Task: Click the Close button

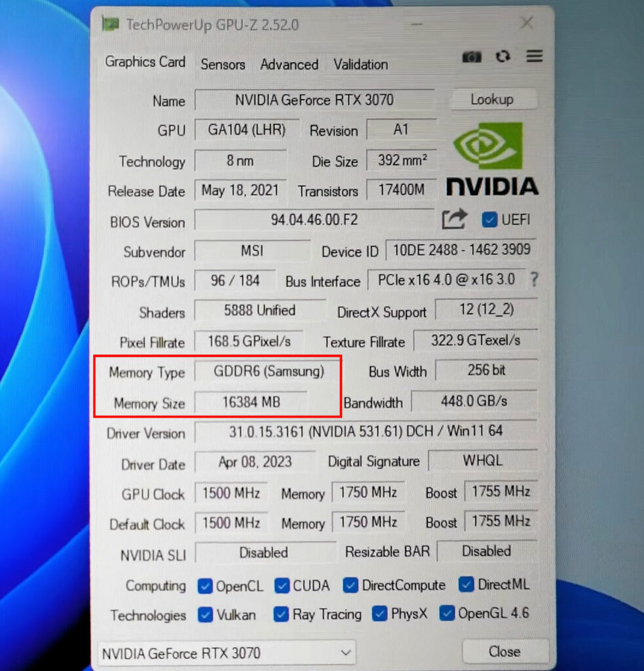Action: [504, 652]
